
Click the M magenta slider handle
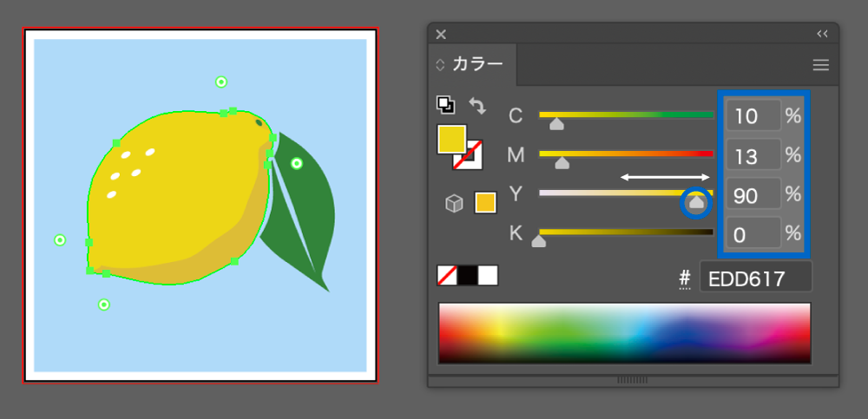[x=562, y=163]
